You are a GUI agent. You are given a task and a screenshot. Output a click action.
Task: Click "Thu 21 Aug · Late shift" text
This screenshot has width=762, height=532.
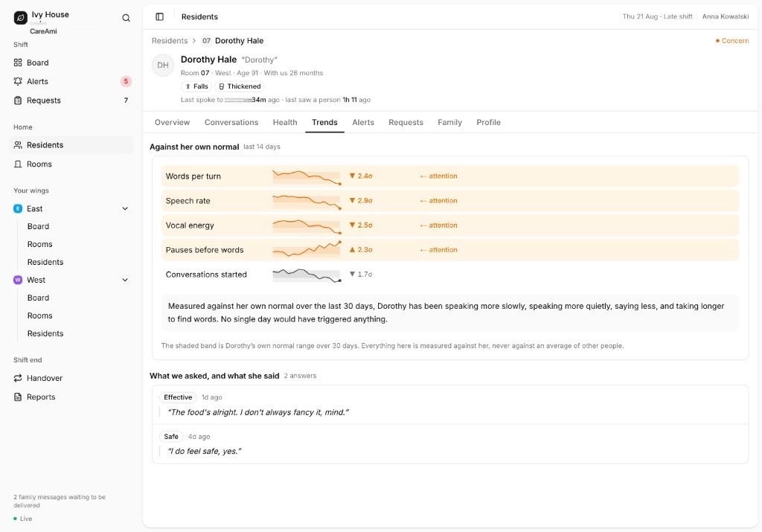657,16
